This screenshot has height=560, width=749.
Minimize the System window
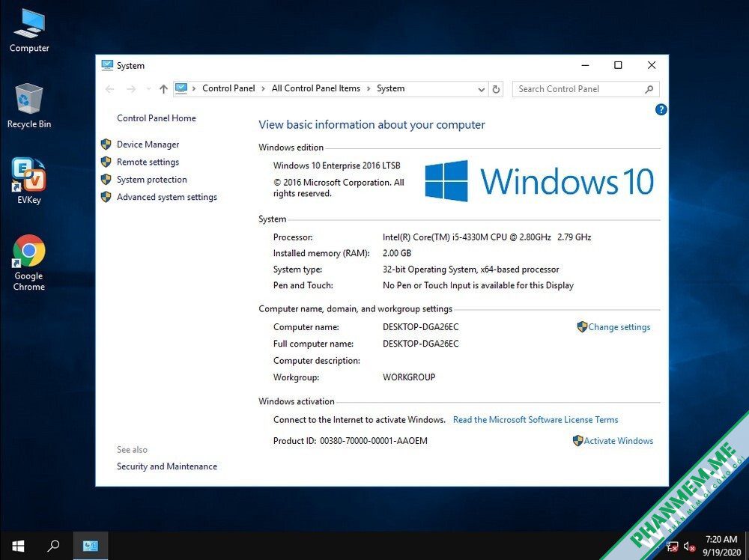pos(585,65)
